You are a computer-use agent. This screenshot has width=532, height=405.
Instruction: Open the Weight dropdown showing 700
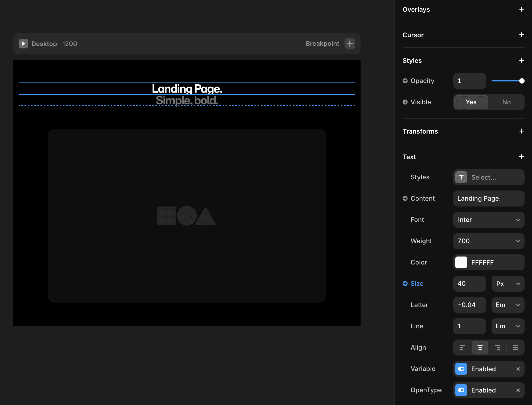pos(489,241)
